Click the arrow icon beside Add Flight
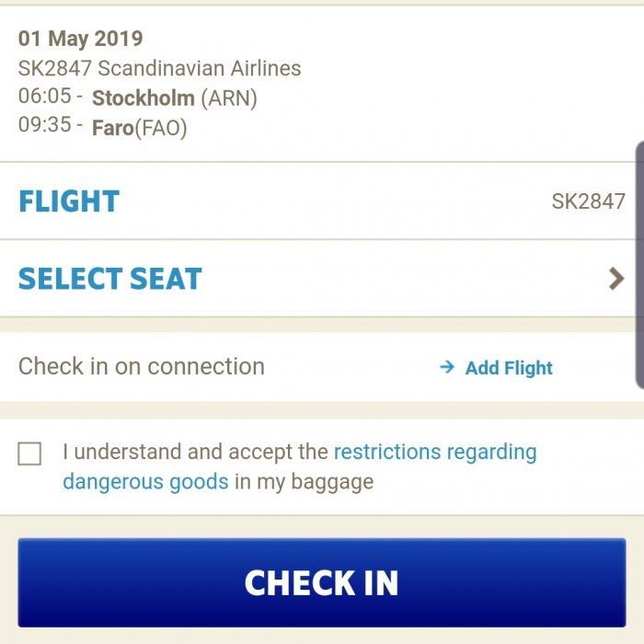Viewport: 644px width, 644px height. click(x=447, y=367)
